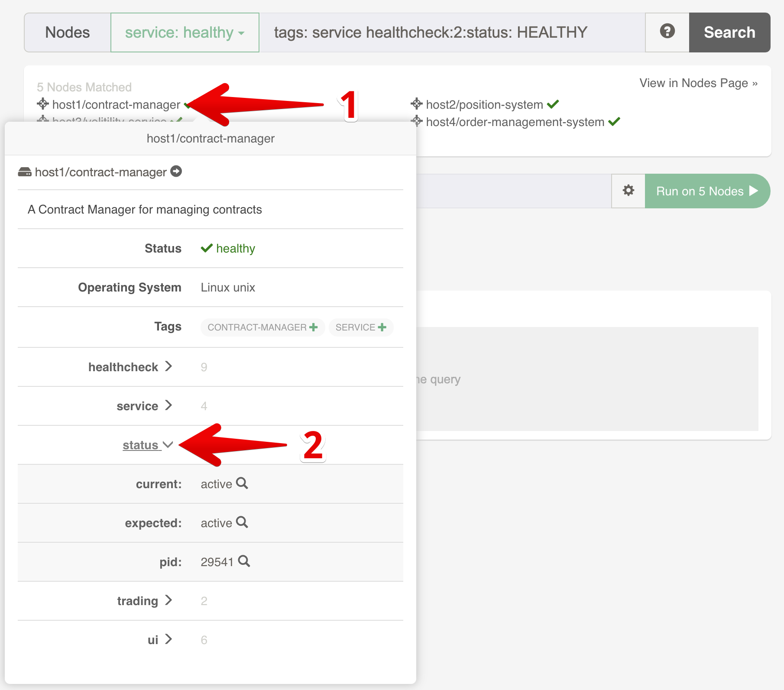Image resolution: width=784 pixels, height=690 pixels.
Task: Add SERVICE tag to filter
Action: pyautogui.click(x=382, y=327)
